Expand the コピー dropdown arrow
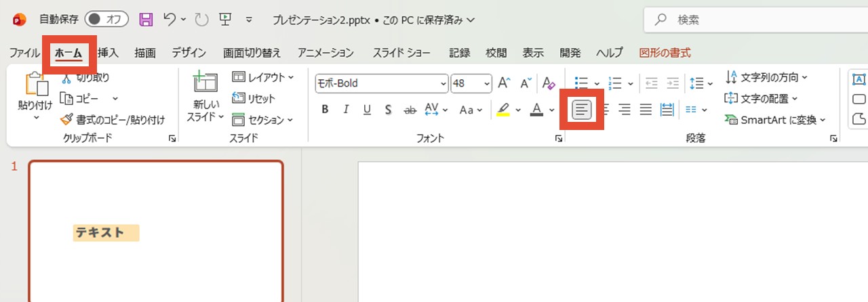868x302 pixels. click(115, 99)
